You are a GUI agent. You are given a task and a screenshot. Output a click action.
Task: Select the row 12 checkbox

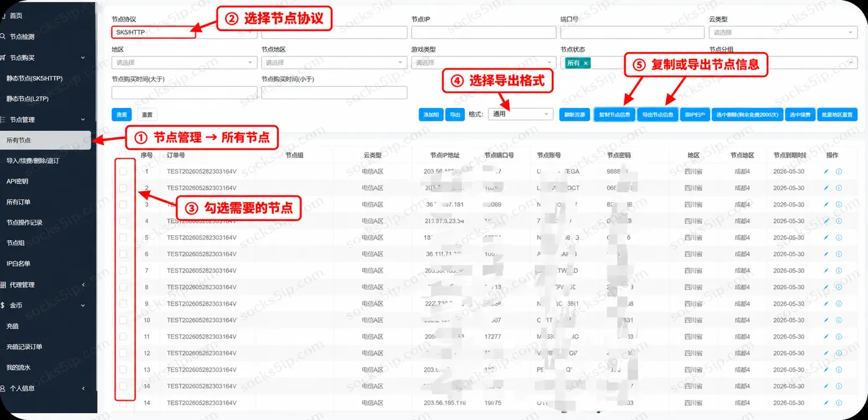click(123, 353)
